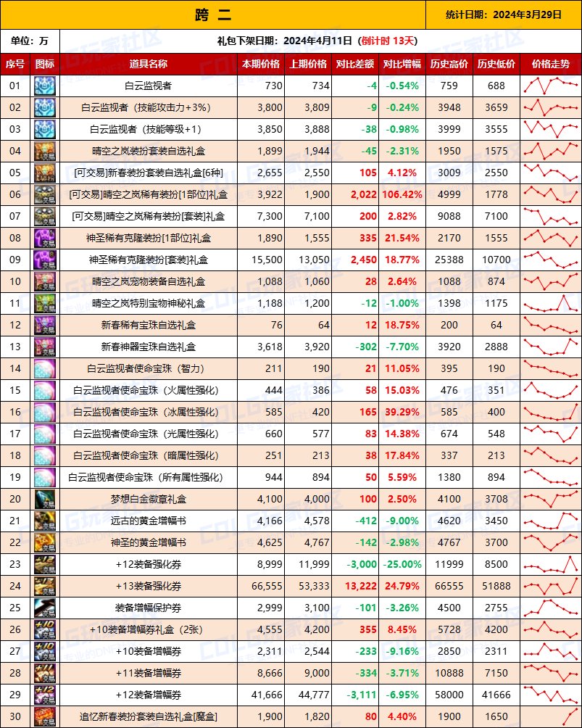The height and width of the screenshot is (728, 582).
Task: Click the 神圣稀有克隆装扮[套装]礼盒 icon
Action: pyautogui.click(x=44, y=260)
